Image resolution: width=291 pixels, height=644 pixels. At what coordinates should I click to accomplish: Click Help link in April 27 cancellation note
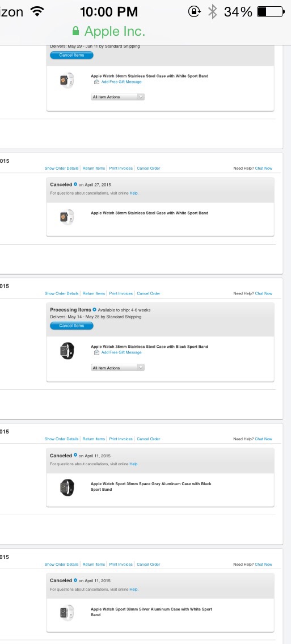pos(134,193)
